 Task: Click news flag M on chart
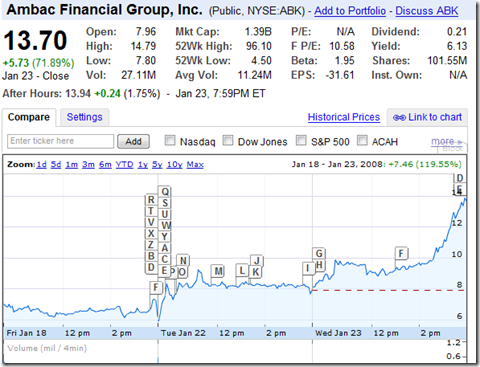pyautogui.click(x=218, y=271)
